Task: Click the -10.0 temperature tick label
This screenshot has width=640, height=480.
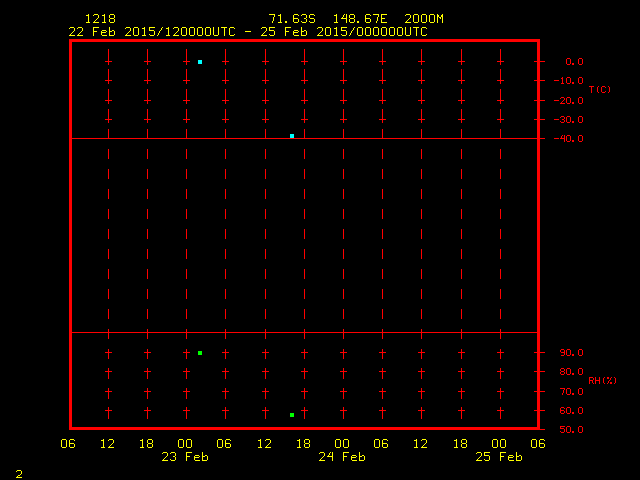Action: tap(571, 81)
